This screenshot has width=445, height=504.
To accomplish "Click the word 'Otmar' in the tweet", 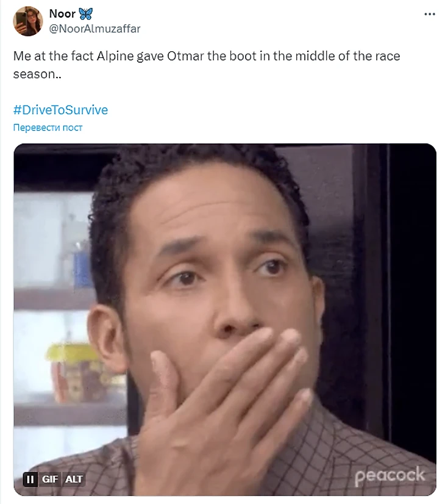I will [185, 56].
